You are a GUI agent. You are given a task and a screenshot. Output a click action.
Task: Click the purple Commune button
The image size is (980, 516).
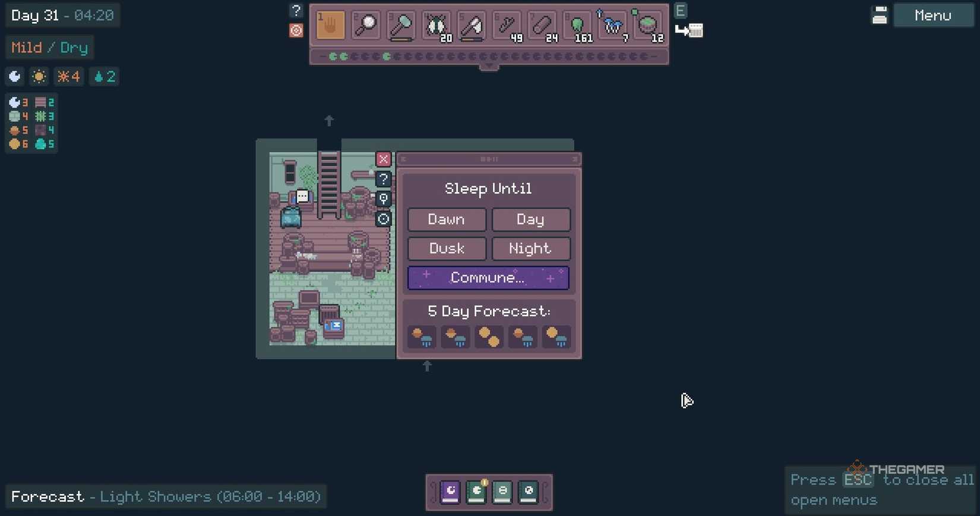(x=488, y=278)
